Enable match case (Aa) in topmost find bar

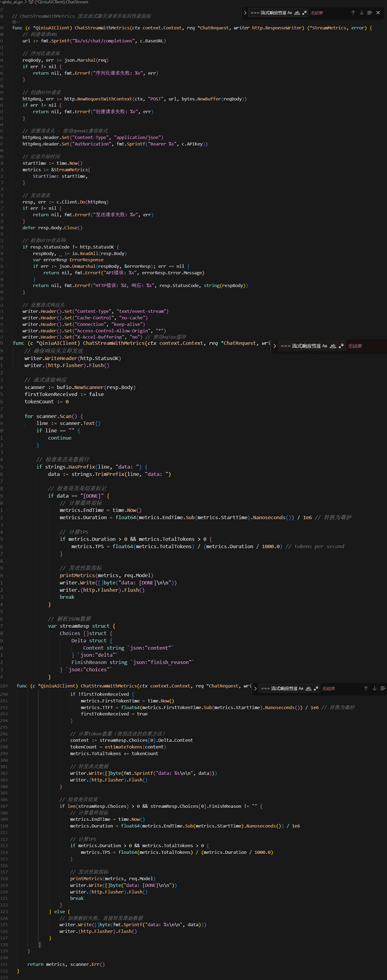pos(290,13)
